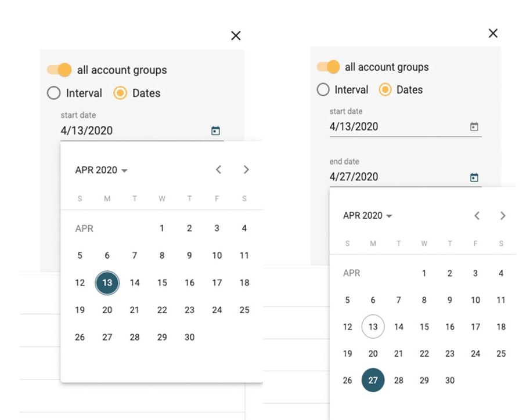526x420 pixels.
Task: Select the left-arrow chevron in the left calendar
Action: tap(218, 169)
